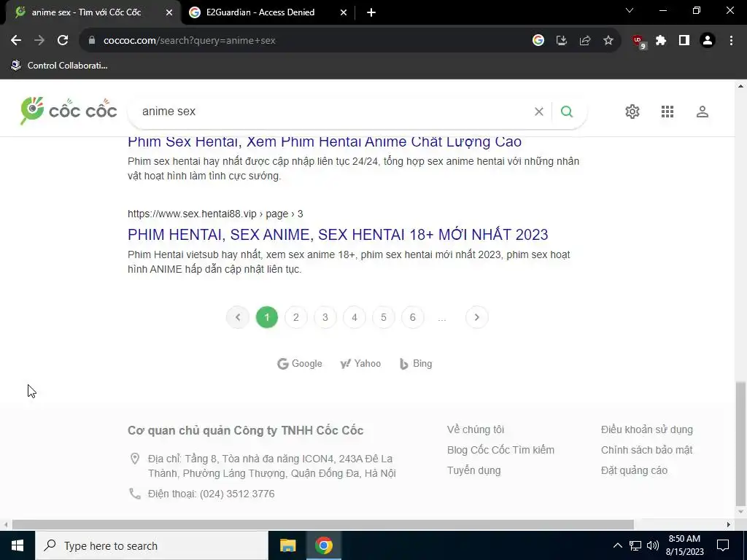This screenshot has height=560, width=747.
Task: Click the scroll-right arrow of horizontal scrollbar
Action: tap(729, 525)
